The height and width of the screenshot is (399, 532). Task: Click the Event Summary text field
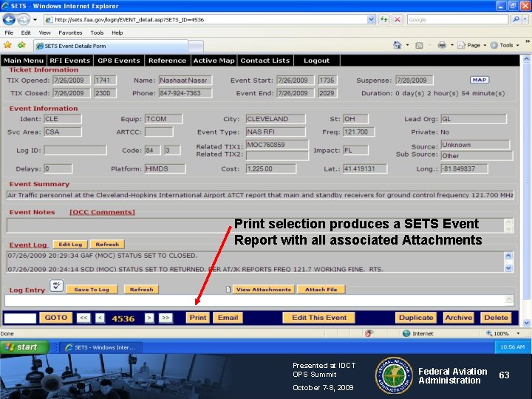click(260, 195)
